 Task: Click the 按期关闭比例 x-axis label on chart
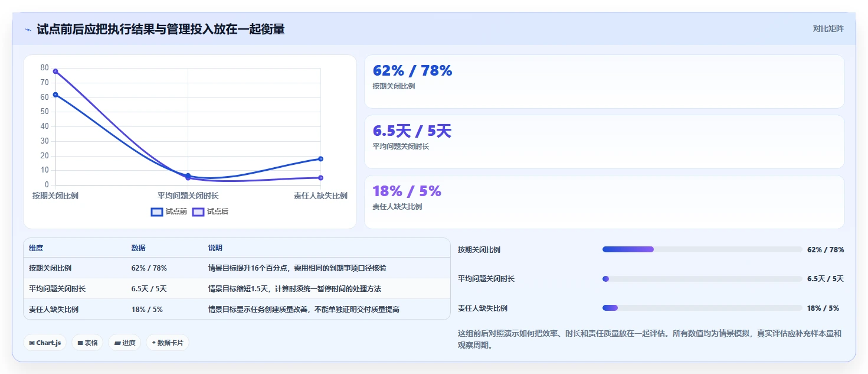pos(55,196)
